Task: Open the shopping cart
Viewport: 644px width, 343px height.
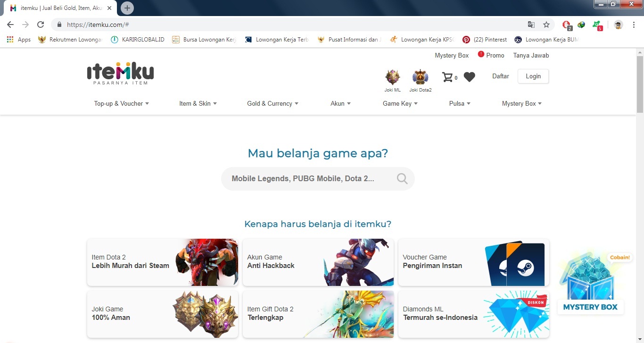Action: 447,77
